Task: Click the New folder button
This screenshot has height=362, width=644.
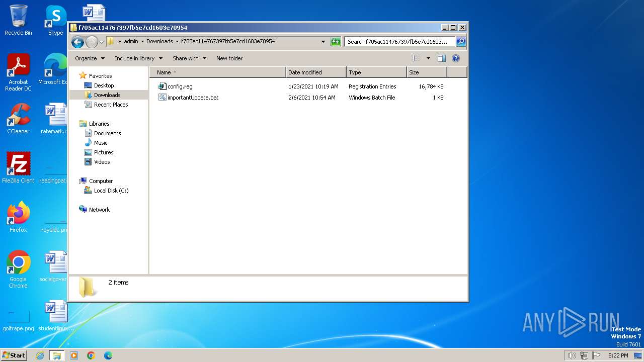Action: [229, 58]
